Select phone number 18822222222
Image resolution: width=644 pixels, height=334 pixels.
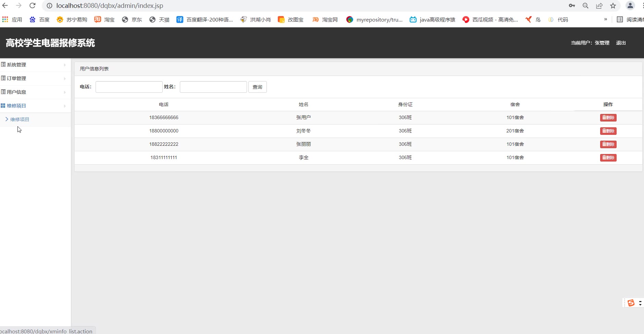(x=164, y=144)
